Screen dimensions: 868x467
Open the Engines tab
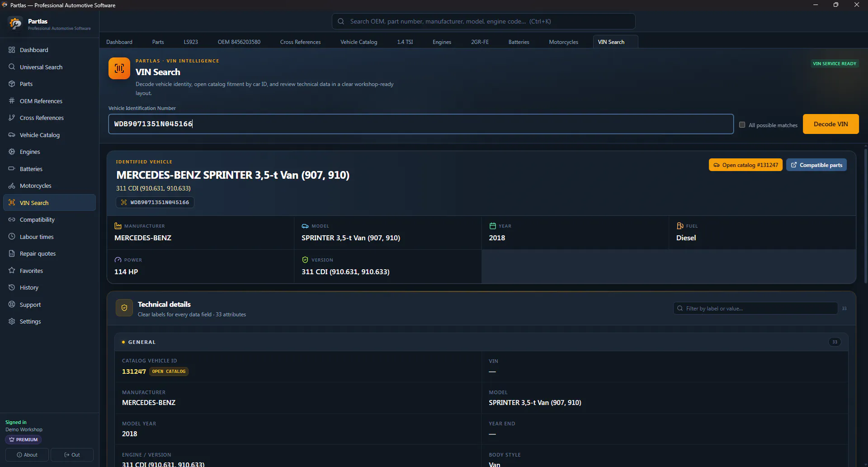[442, 42]
